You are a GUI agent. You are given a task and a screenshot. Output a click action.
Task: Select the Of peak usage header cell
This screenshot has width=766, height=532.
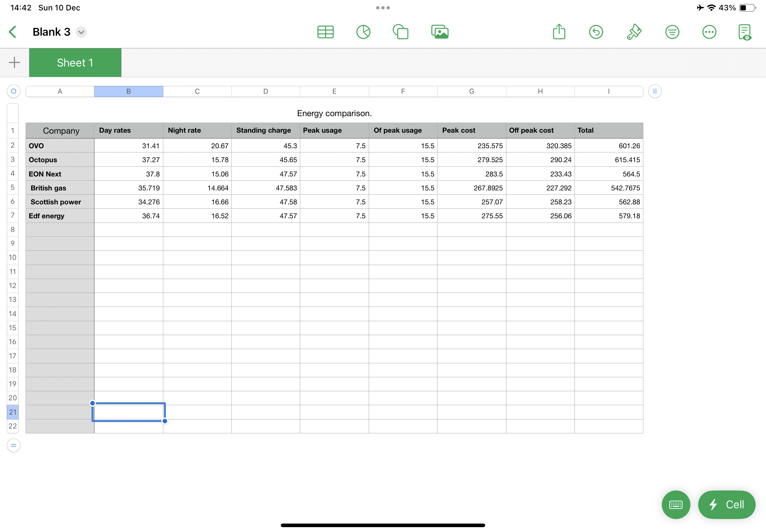pos(403,131)
